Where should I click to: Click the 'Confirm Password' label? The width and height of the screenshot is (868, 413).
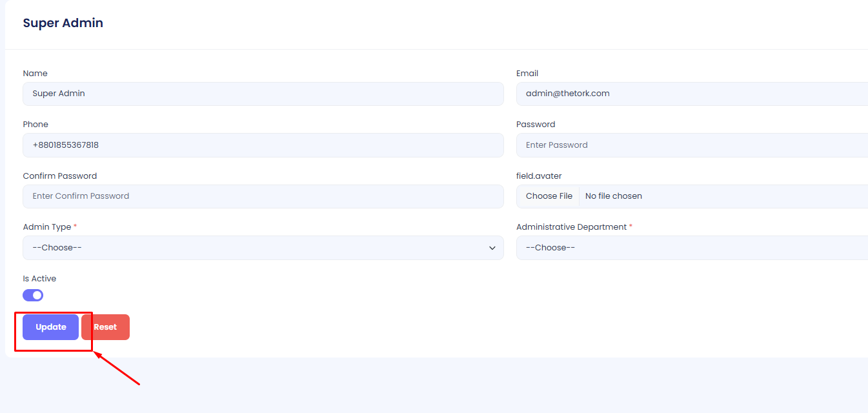click(59, 176)
